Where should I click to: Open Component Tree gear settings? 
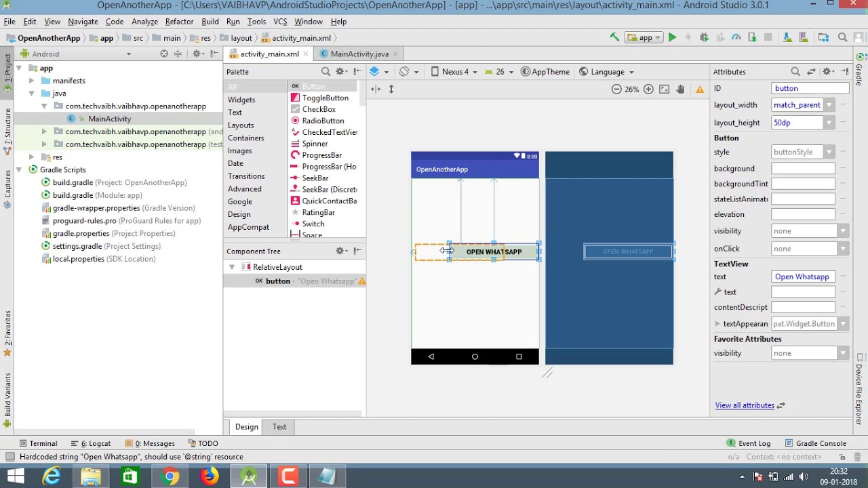pyautogui.click(x=341, y=251)
